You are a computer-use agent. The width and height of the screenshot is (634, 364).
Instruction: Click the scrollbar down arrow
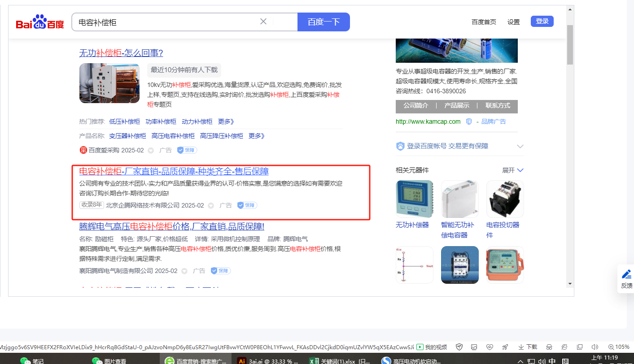point(570,284)
